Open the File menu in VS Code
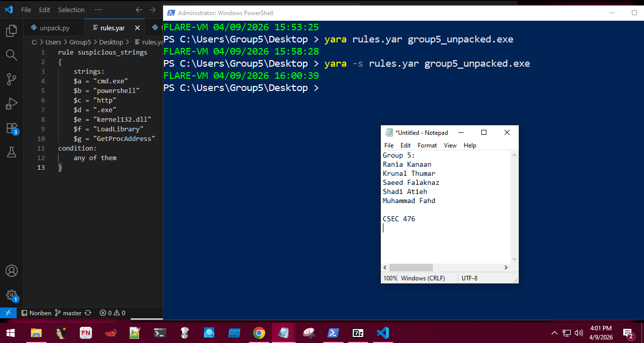Viewport: 644px width, 343px height. pos(26,10)
